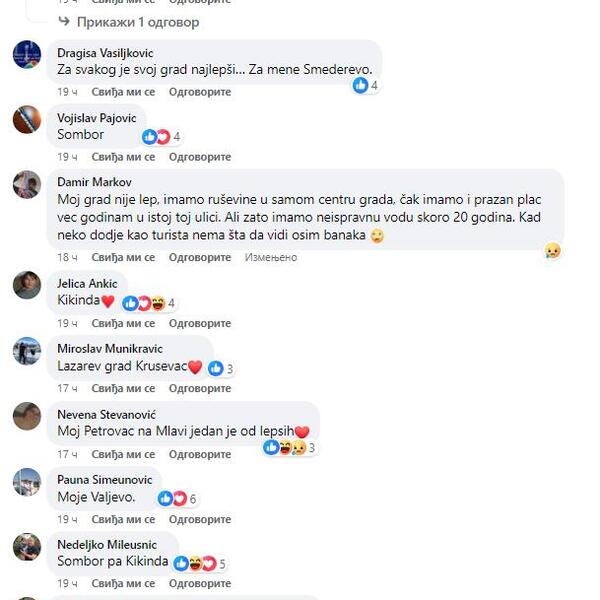Like Pauna Simeunovic's Moje Valjevo comment
This screenshot has width=600, height=600.
pos(123,520)
